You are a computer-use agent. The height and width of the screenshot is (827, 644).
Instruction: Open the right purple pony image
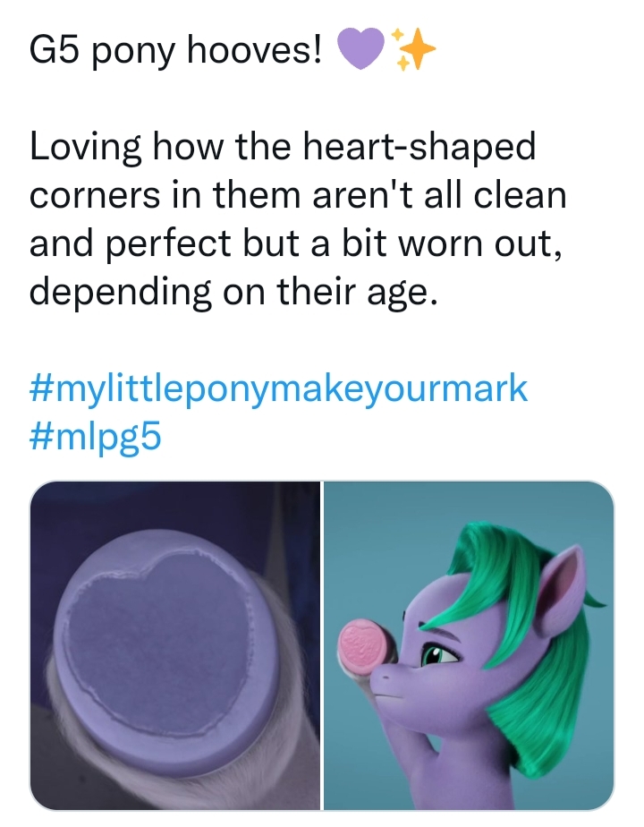pyautogui.click(x=468, y=644)
